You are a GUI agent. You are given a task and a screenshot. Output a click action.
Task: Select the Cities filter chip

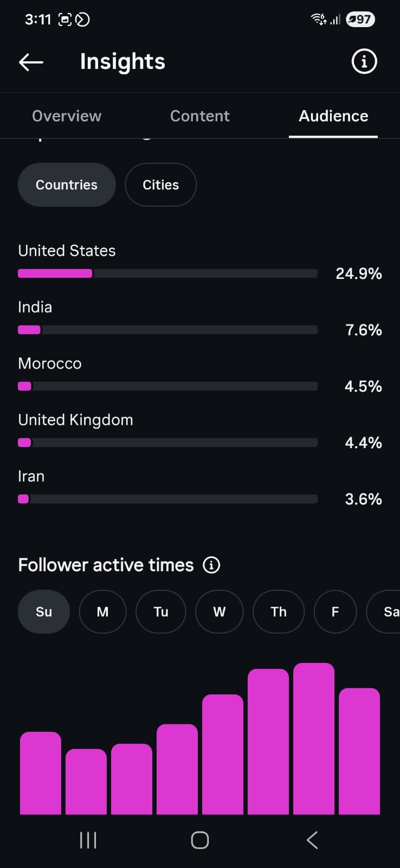pyautogui.click(x=160, y=184)
